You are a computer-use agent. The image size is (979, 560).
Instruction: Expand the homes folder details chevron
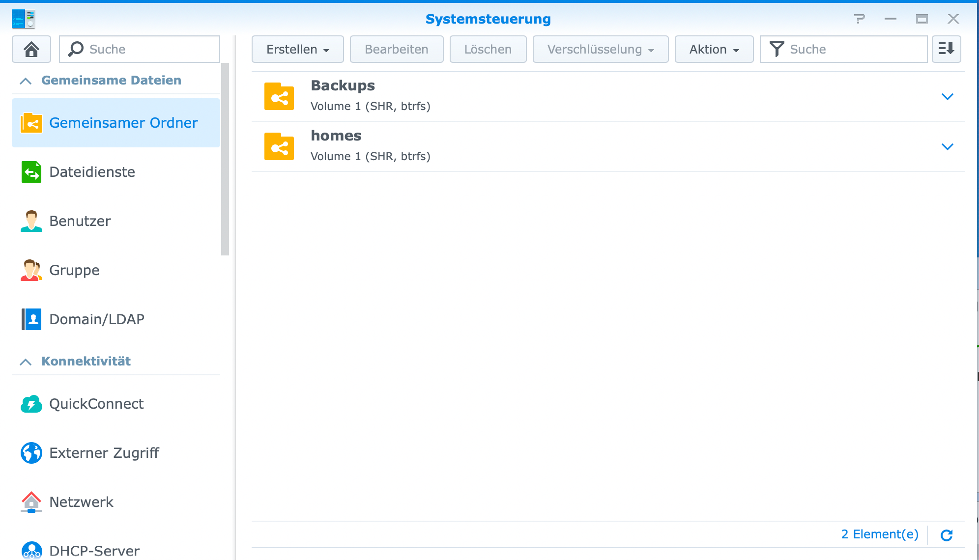pyautogui.click(x=947, y=147)
